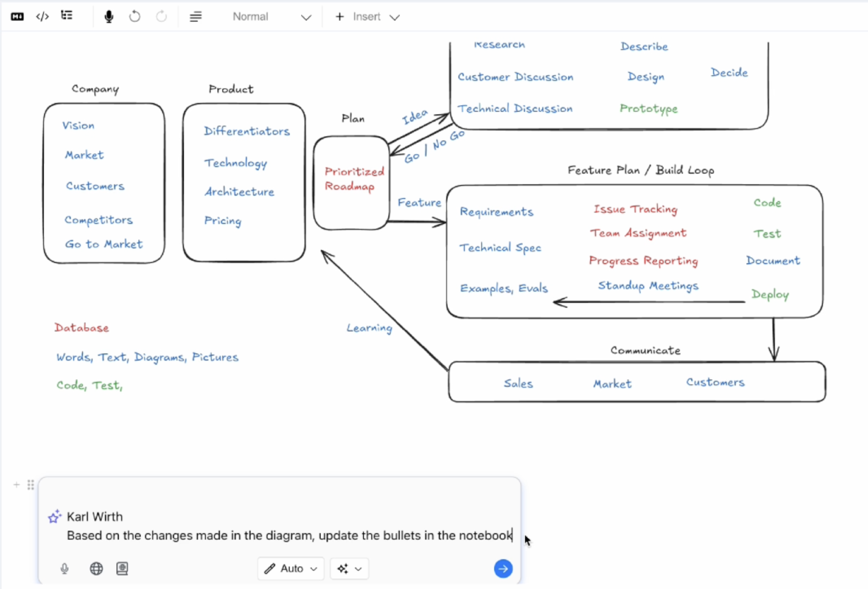Open the sparkle AI model dropdown

pos(349,569)
